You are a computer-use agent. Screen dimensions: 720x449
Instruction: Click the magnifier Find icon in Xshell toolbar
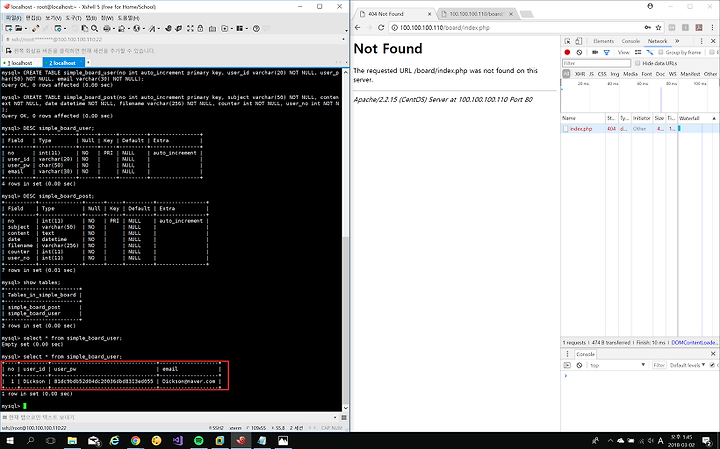[95, 28]
